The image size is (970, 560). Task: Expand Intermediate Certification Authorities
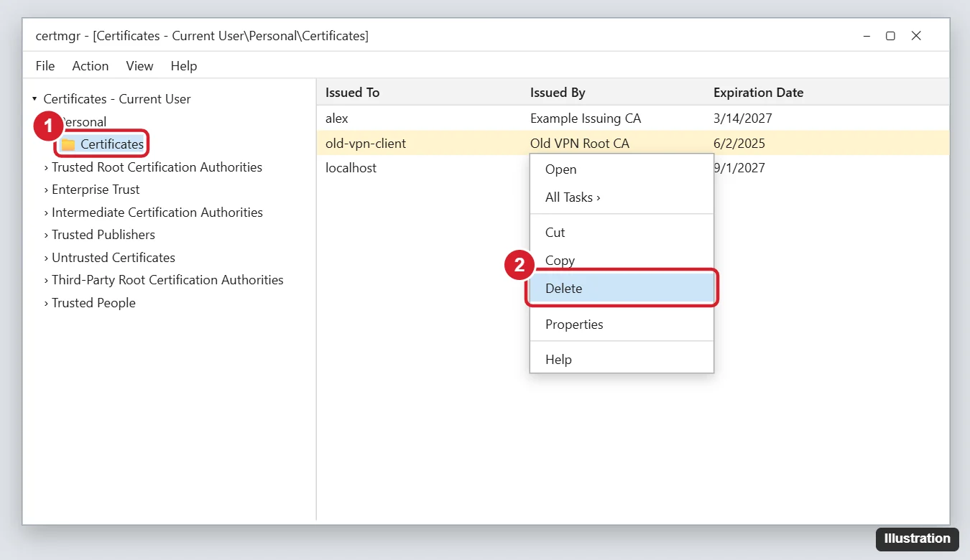(x=46, y=213)
